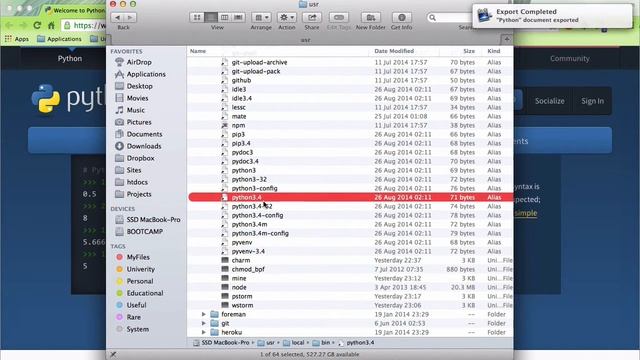Switch Finder to list view
This screenshot has height=360, width=640.
pyautogui.click(x=211, y=17)
